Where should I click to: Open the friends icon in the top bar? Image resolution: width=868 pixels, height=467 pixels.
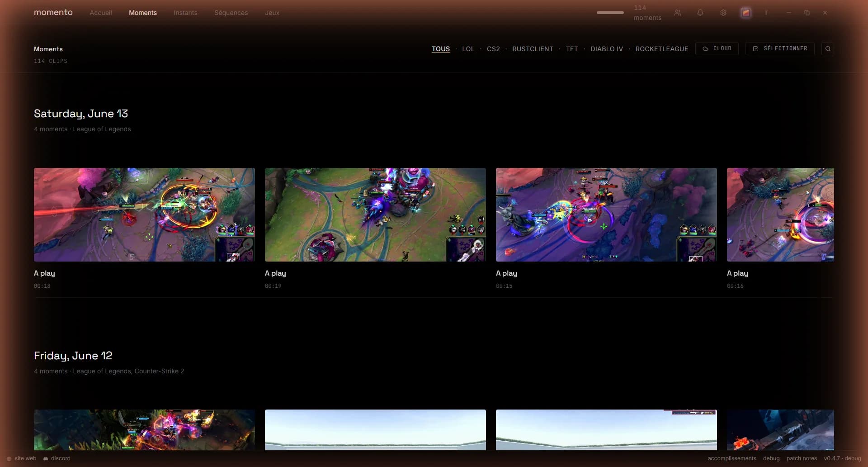(x=677, y=13)
